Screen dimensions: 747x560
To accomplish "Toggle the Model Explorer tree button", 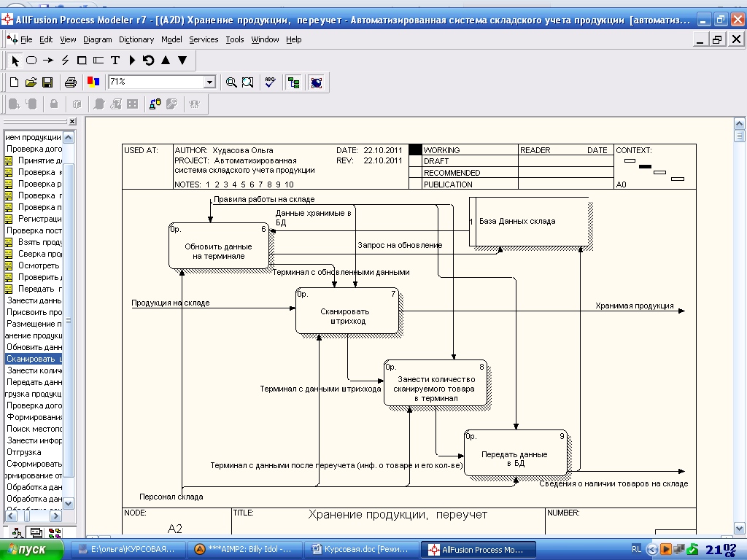I will (x=293, y=82).
